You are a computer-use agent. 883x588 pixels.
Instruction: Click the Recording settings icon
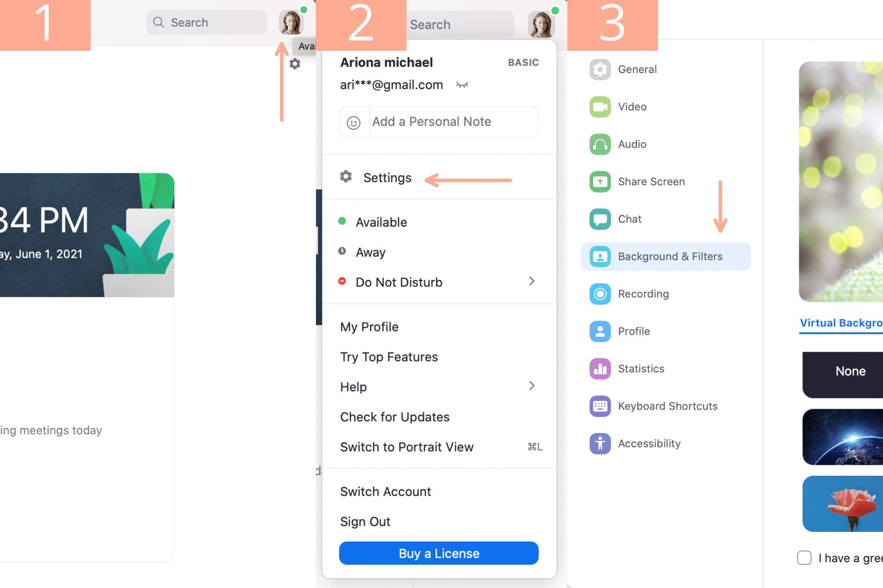pos(598,293)
